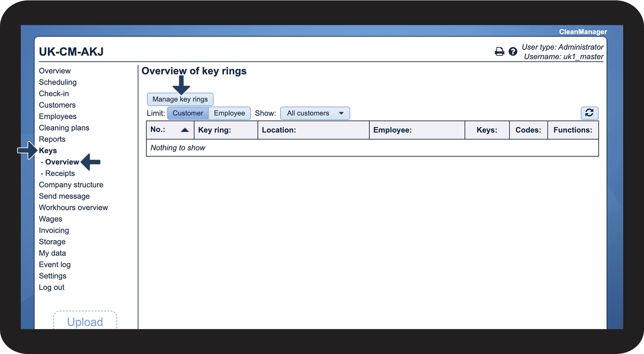Click 'Username: uk1_master' text
The width and height of the screenshot is (644, 354).
(563, 57)
